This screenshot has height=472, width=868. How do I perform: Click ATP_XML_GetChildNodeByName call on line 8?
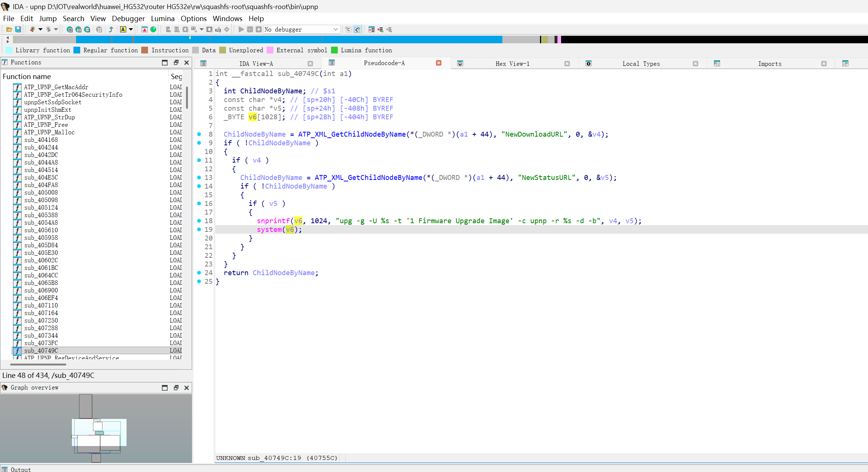(x=352, y=134)
